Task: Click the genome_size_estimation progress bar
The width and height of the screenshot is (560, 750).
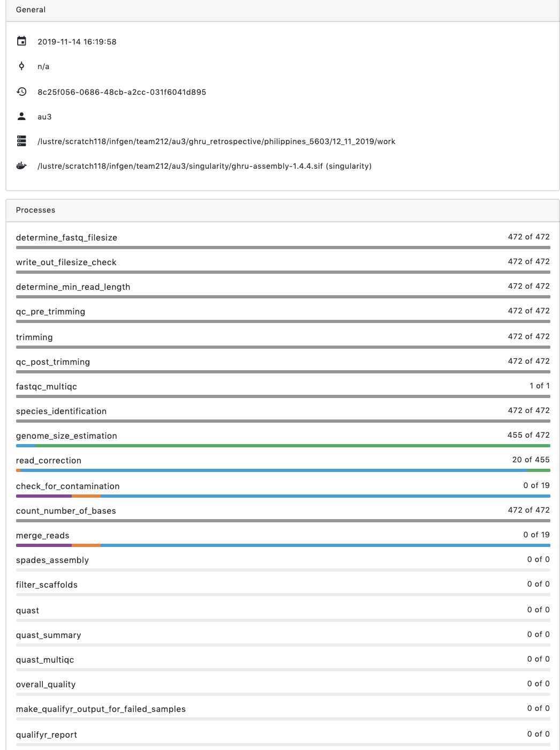Action: 283,445
